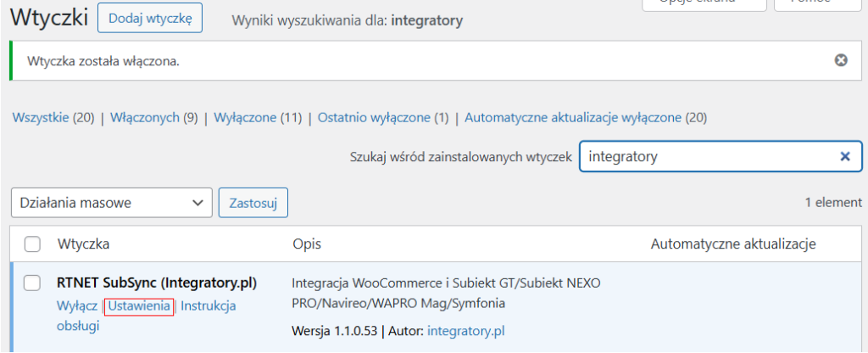This screenshot has height=353, width=868.
Task: Select "Automatyczne aktualizacje wyłączone (20)" filter
Action: (585, 118)
